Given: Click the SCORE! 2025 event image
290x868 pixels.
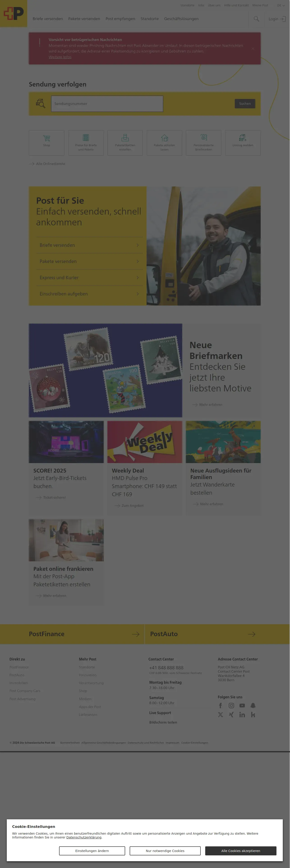Looking at the screenshot, I should (x=67, y=442).
